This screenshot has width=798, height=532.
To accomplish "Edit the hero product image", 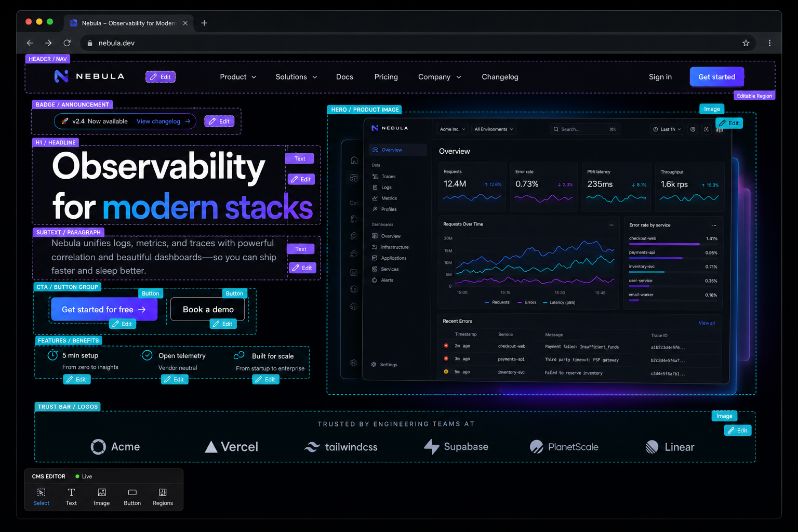I will 729,123.
